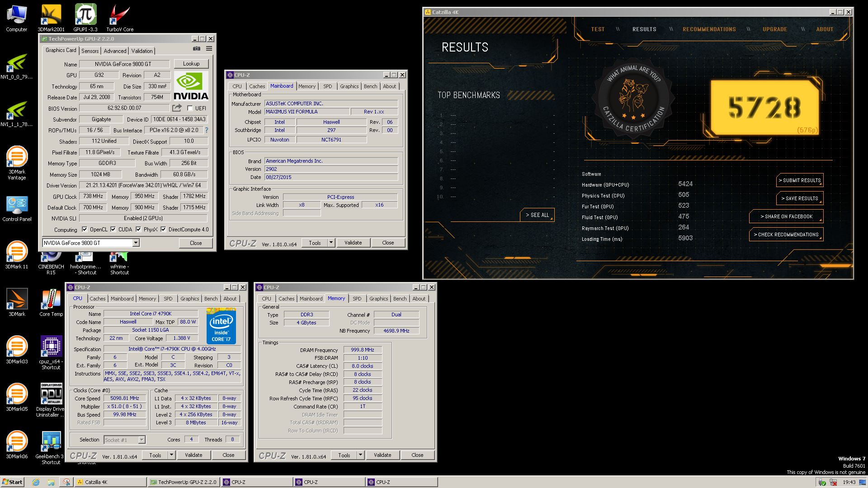Image resolution: width=868 pixels, height=488 pixels.
Task: Open the Bench tab in Mainboard CPU-Z window
Action: (370, 86)
